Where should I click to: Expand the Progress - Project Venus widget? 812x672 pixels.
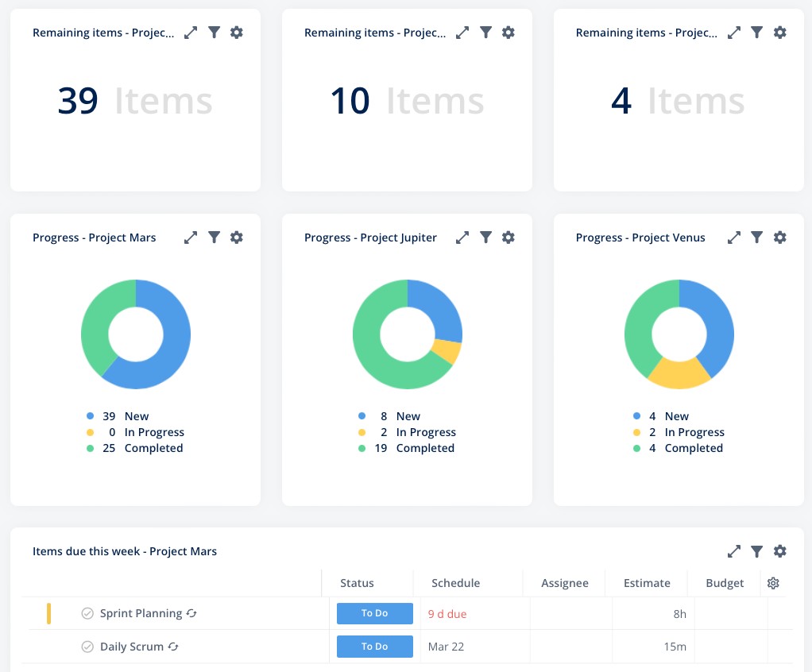pyautogui.click(x=734, y=238)
